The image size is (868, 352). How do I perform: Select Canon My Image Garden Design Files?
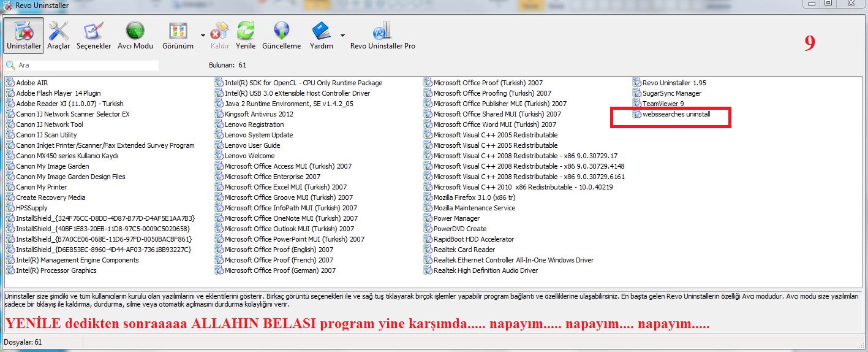pos(66,177)
